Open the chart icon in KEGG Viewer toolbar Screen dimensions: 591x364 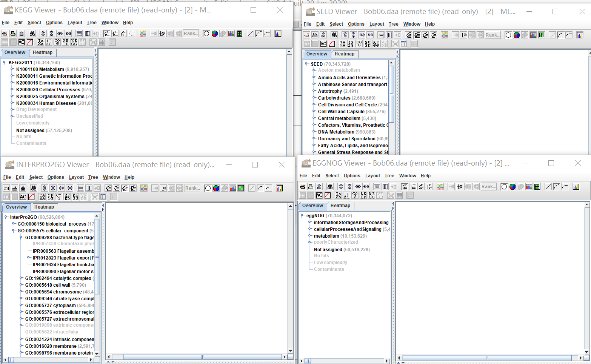pyautogui.click(x=278, y=34)
